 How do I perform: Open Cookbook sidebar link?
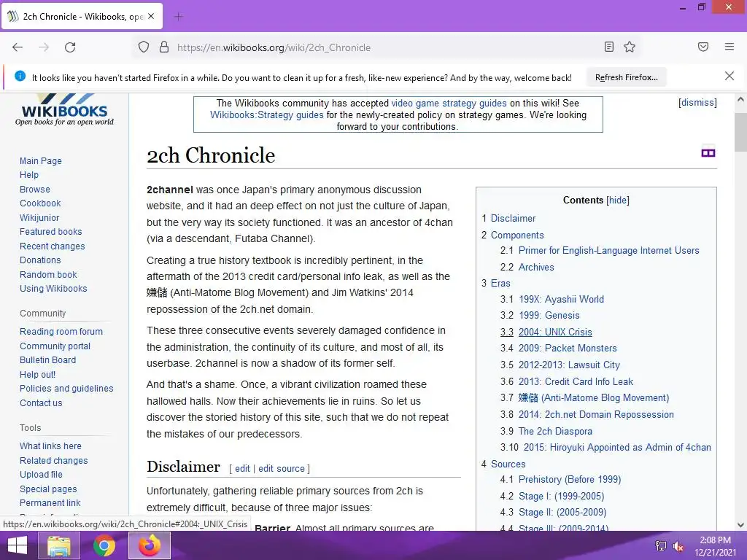(x=40, y=203)
